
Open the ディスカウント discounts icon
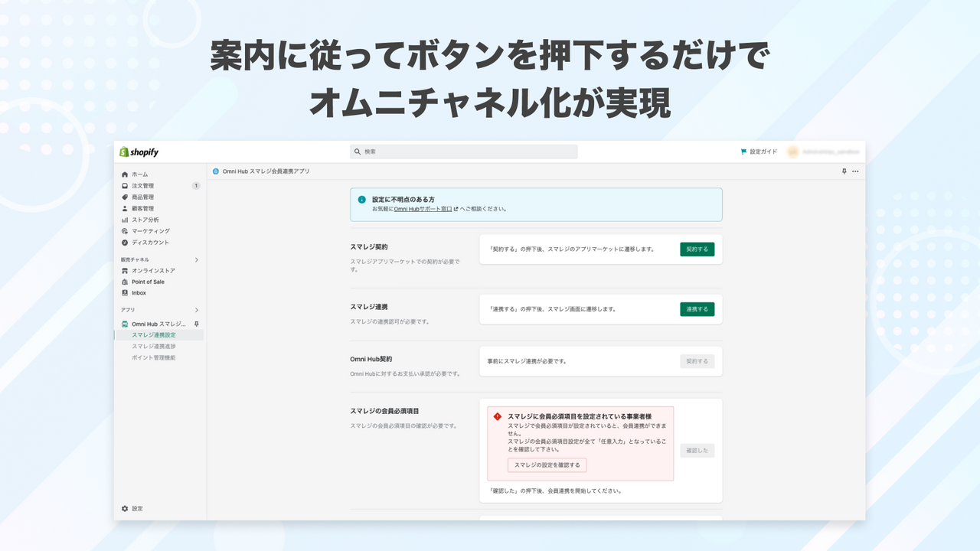pyautogui.click(x=124, y=243)
